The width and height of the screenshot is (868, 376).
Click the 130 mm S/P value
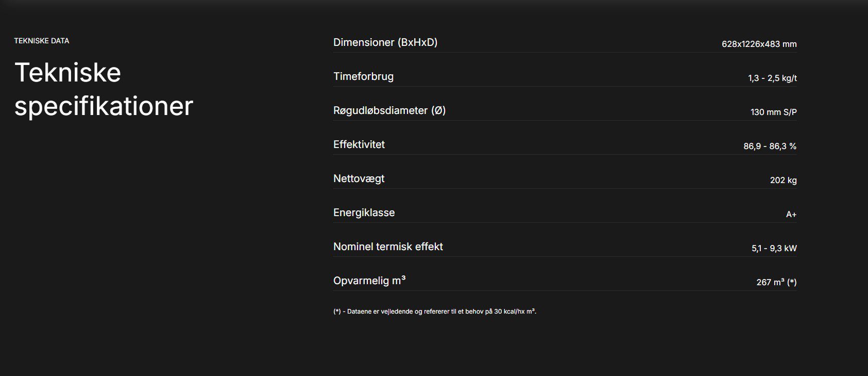tap(773, 112)
